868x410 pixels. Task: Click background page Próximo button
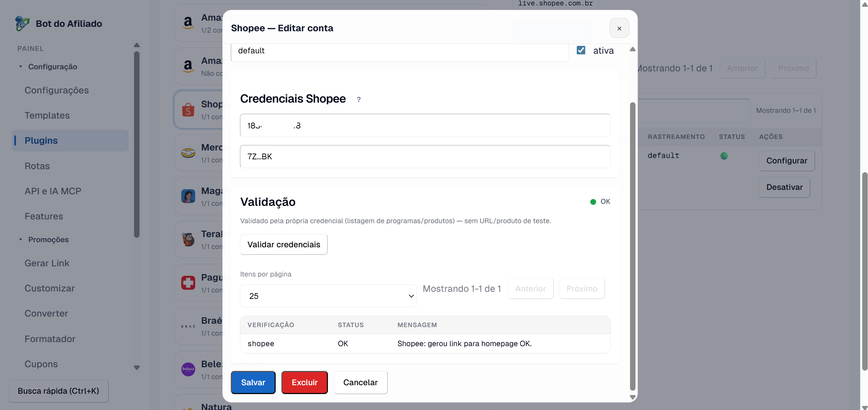pos(793,68)
